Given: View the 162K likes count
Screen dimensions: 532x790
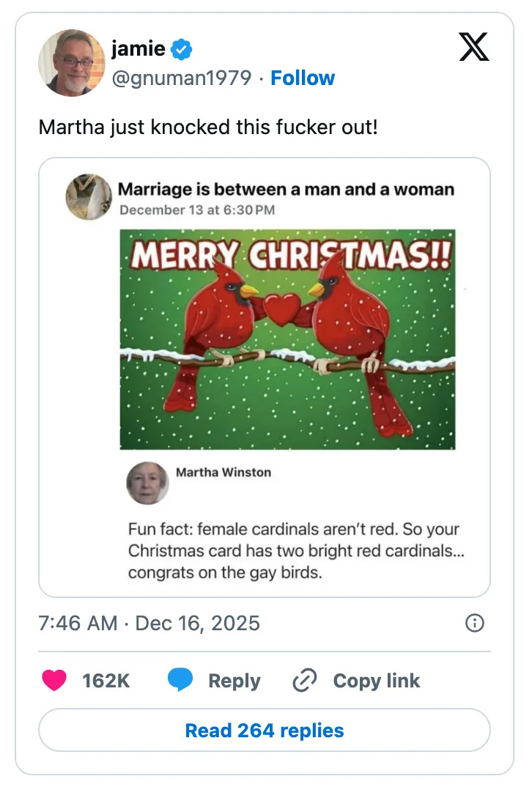Looking at the screenshot, I should (106, 681).
